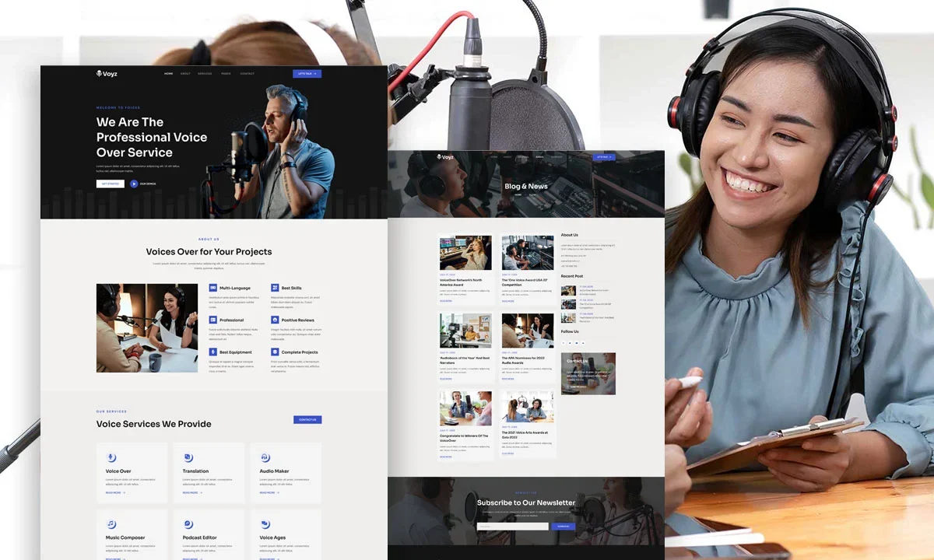Click the GET STARTED button
Image resolution: width=934 pixels, height=560 pixels.
[110, 183]
